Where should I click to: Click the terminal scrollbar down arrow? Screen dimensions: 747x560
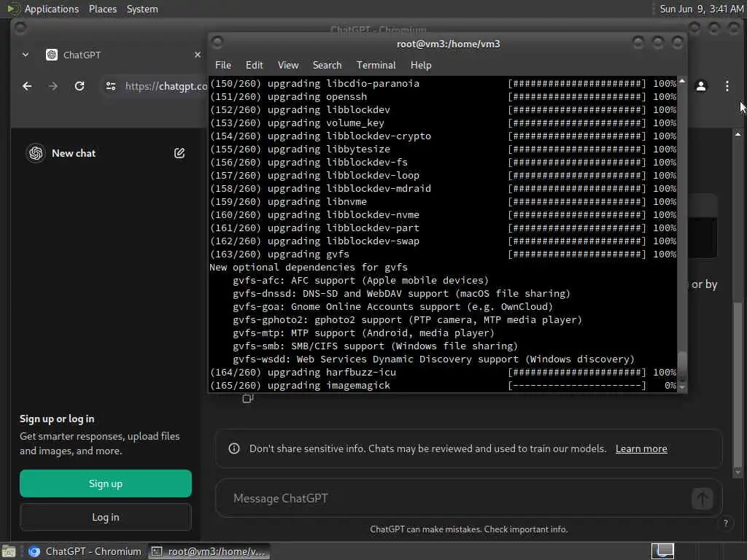[682, 387]
